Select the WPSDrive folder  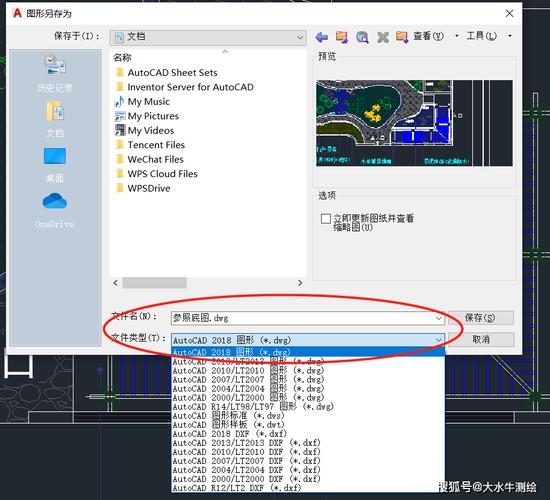142,188
